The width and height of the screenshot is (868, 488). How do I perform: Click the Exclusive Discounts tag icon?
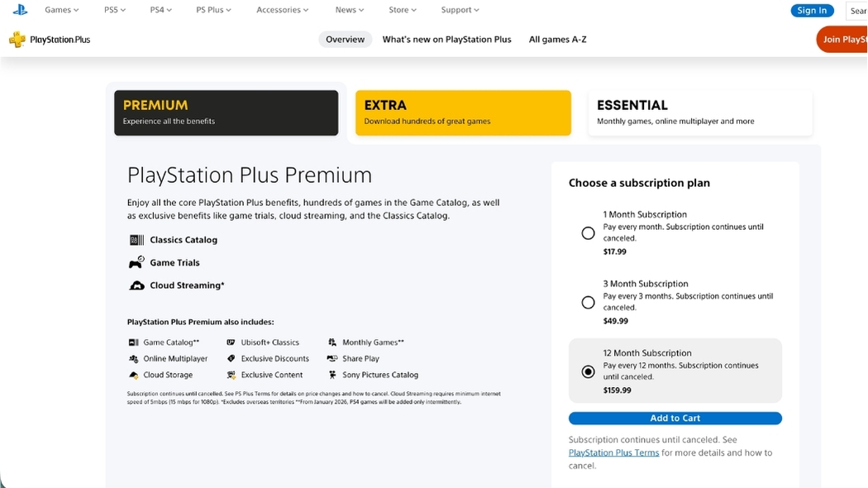tap(231, 358)
